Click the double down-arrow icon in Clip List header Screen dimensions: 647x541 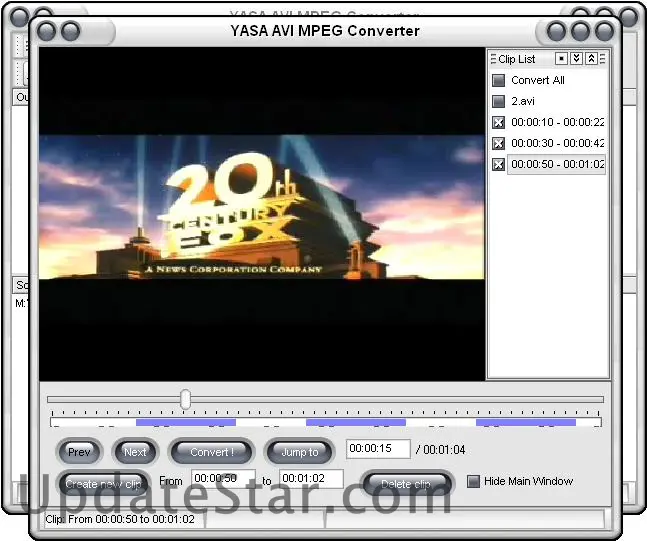(x=576, y=59)
